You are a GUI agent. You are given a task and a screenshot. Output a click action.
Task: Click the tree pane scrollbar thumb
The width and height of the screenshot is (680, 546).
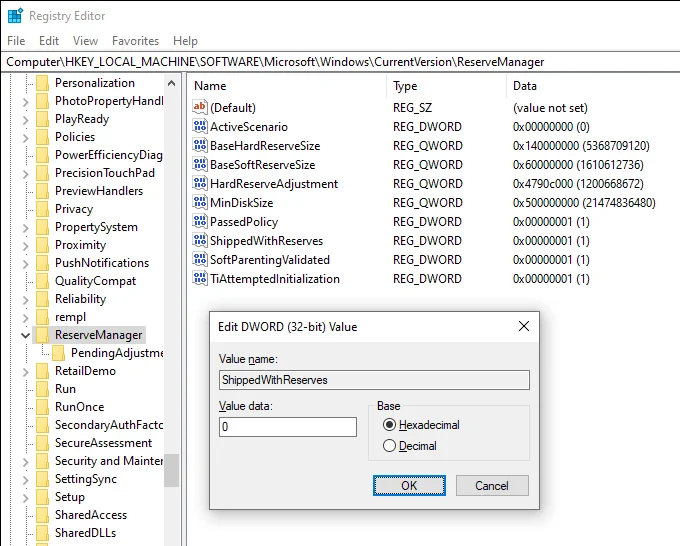point(171,470)
